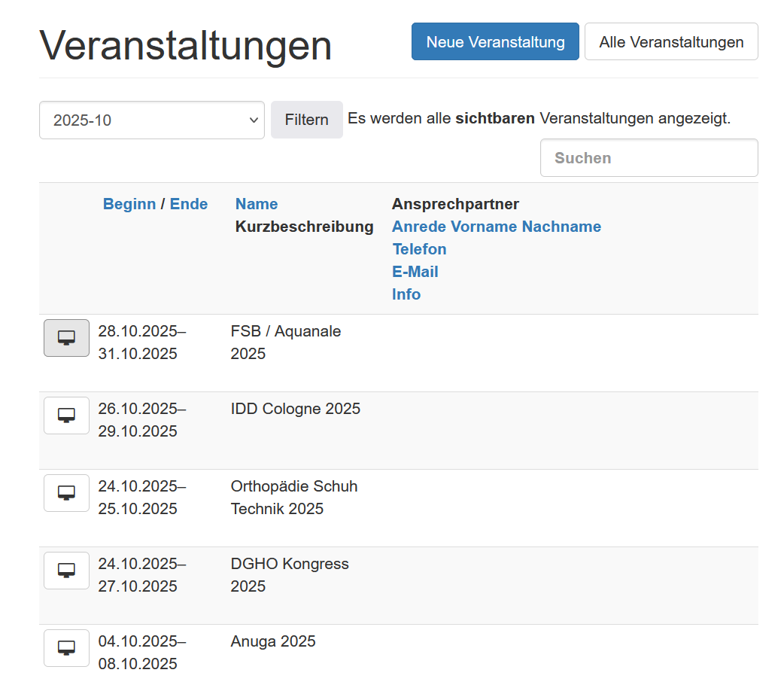The image size is (784, 685).
Task: Sort table by Name header
Action: (256, 204)
